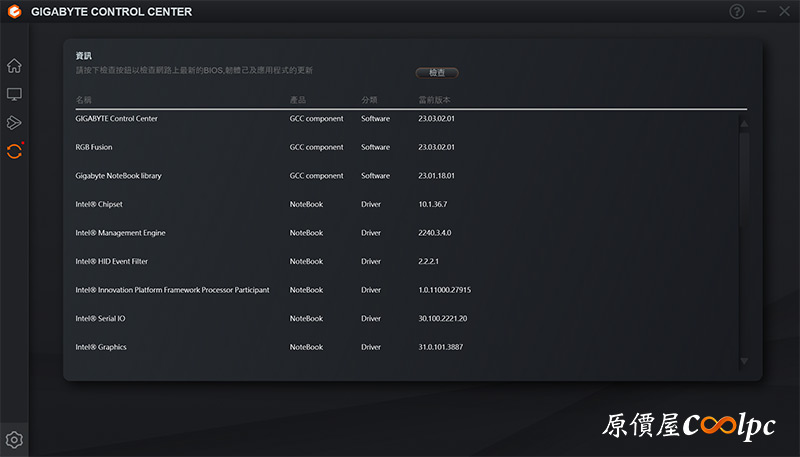
Task: Click the 分類 column header
Action: coord(369,100)
